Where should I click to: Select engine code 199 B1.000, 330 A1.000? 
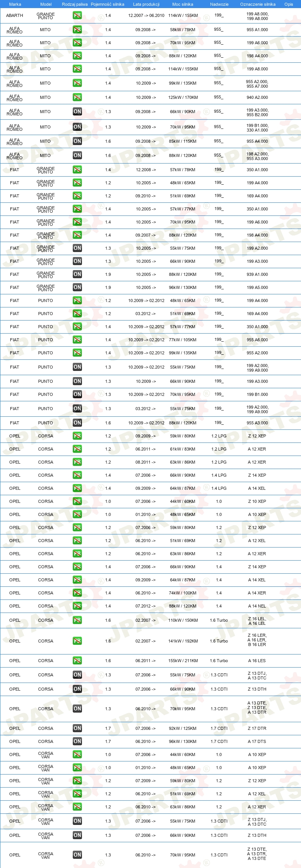click(x=258, y=128)
